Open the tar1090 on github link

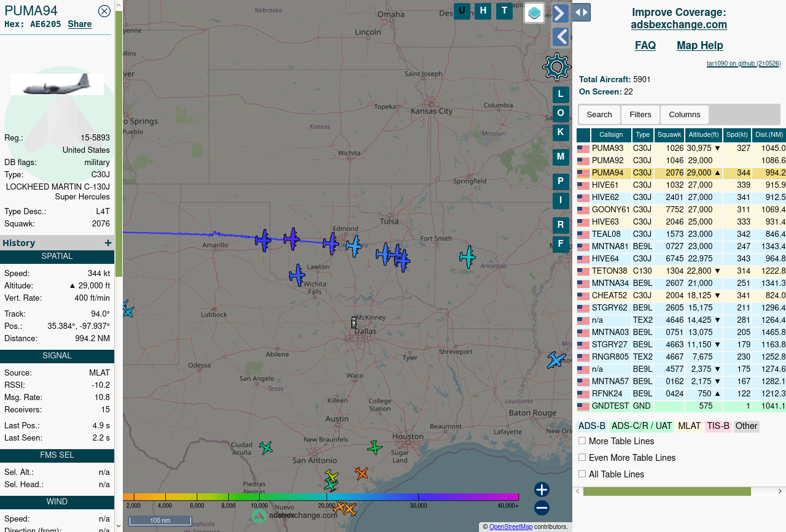tap(744, 63)
